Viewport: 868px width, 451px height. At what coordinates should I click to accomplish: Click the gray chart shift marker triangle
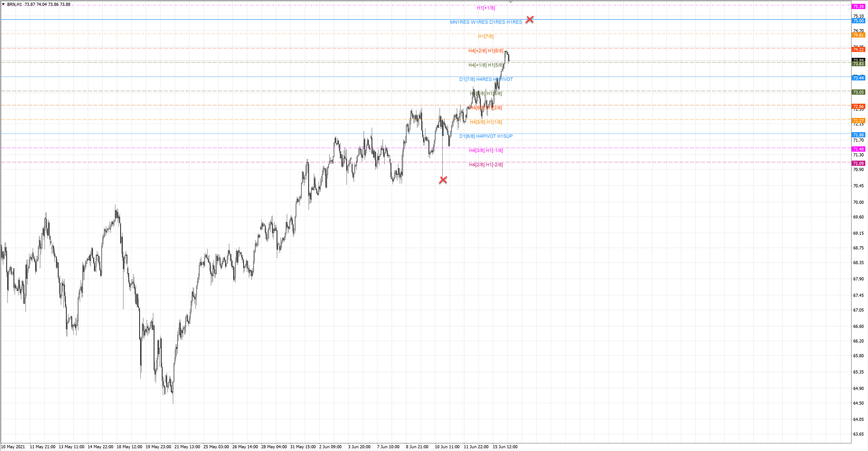(510, 2)
